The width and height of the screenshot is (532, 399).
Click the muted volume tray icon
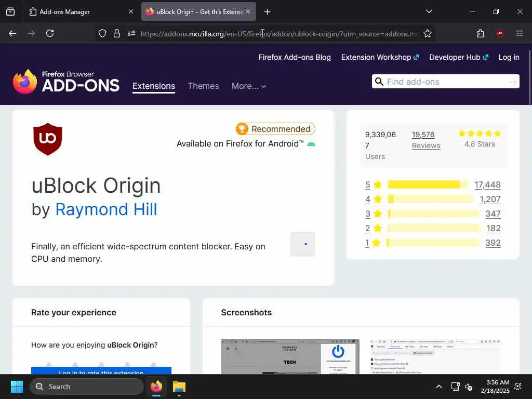pyautogui.click(x=469, y=387)
